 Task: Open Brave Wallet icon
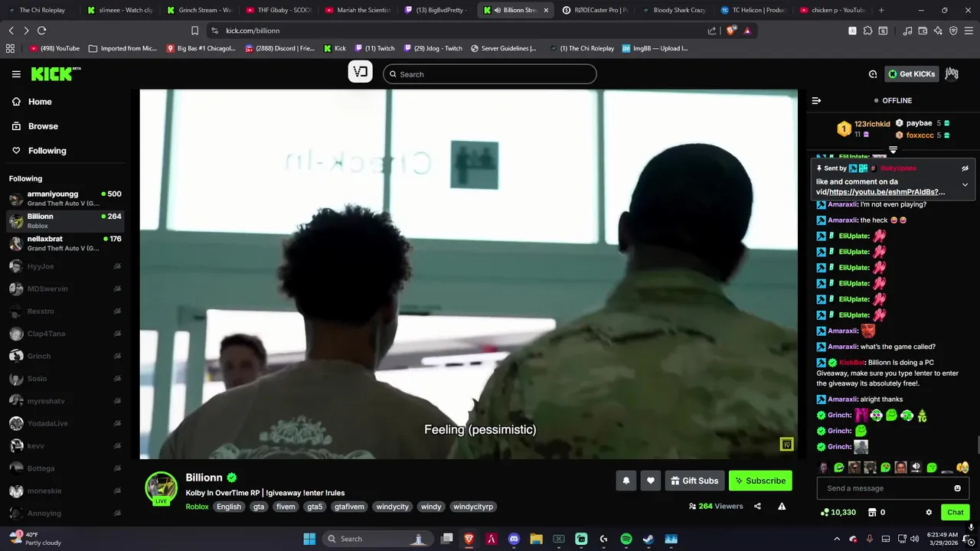click(x=923, y=31)
